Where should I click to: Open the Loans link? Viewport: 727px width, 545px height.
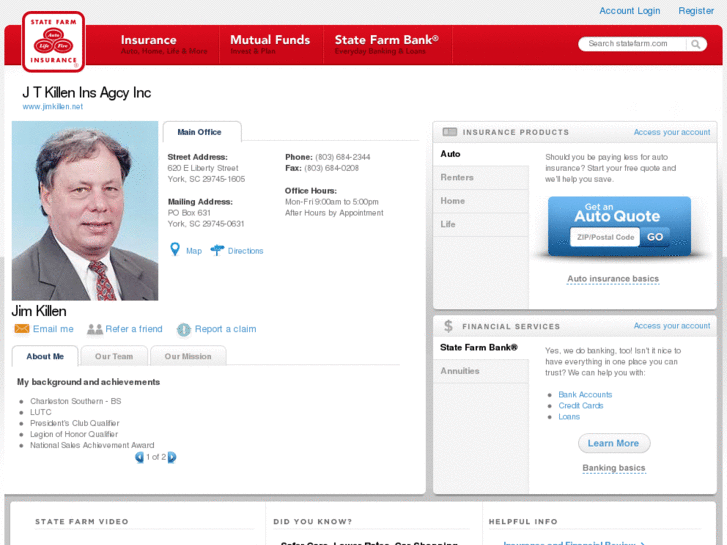569,417
